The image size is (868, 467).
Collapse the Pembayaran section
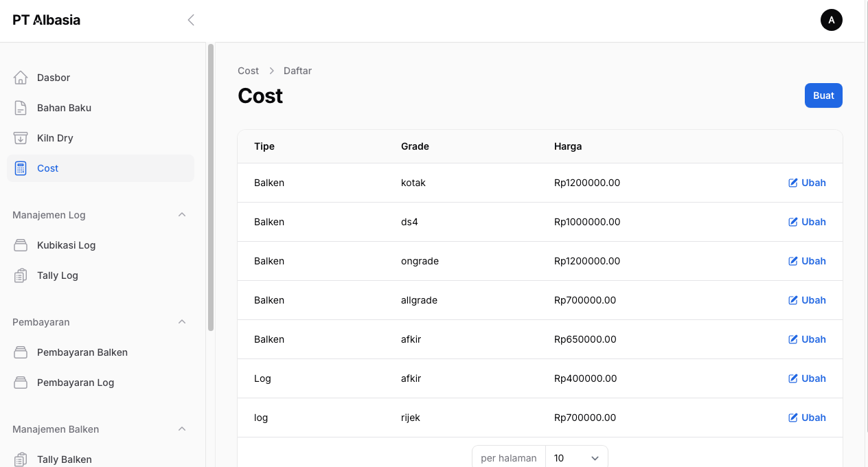coord(182,322)
